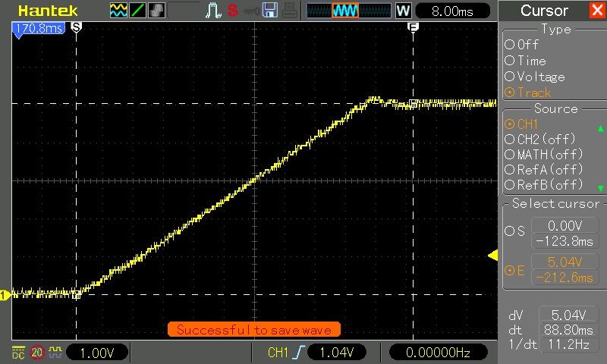
Task: Click the E cursor flag above the graph
Action: [413, 27]
